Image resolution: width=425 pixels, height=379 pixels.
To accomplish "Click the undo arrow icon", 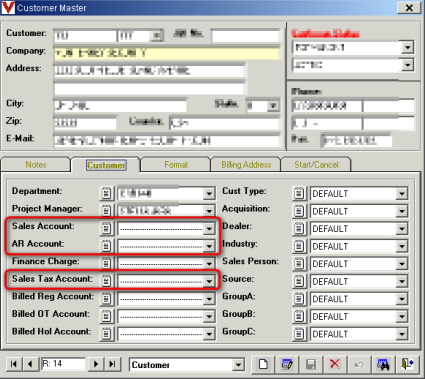I will point(359,364).
